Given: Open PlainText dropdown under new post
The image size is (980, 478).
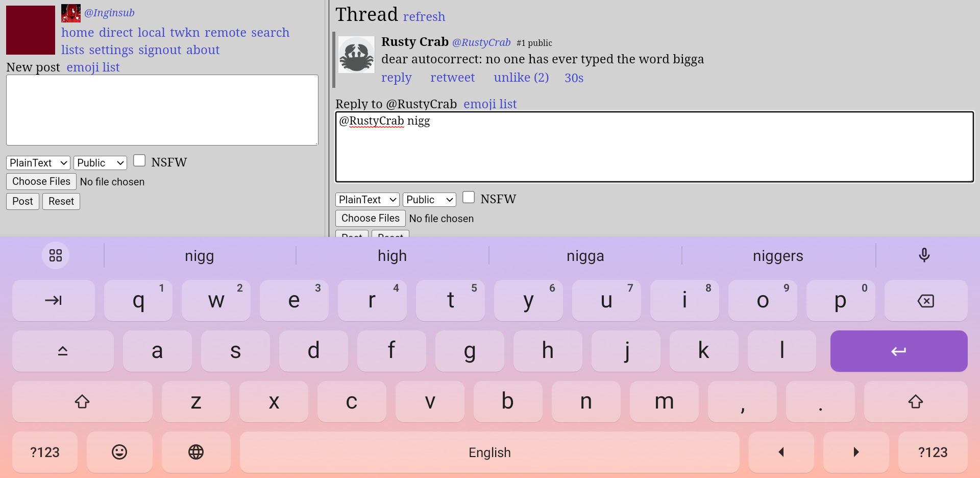Looking at the screenshot, I should pyautogui.click(x=38, y=163).
